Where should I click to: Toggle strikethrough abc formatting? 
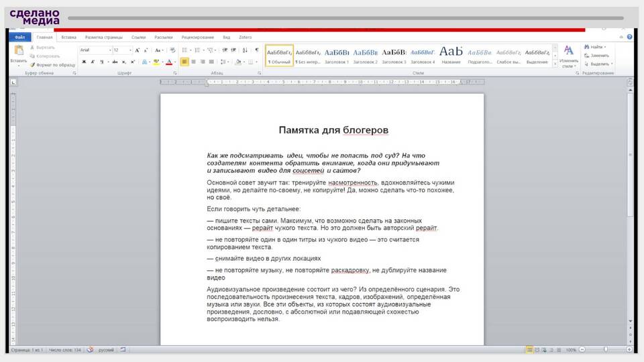(x=115, y=62)
